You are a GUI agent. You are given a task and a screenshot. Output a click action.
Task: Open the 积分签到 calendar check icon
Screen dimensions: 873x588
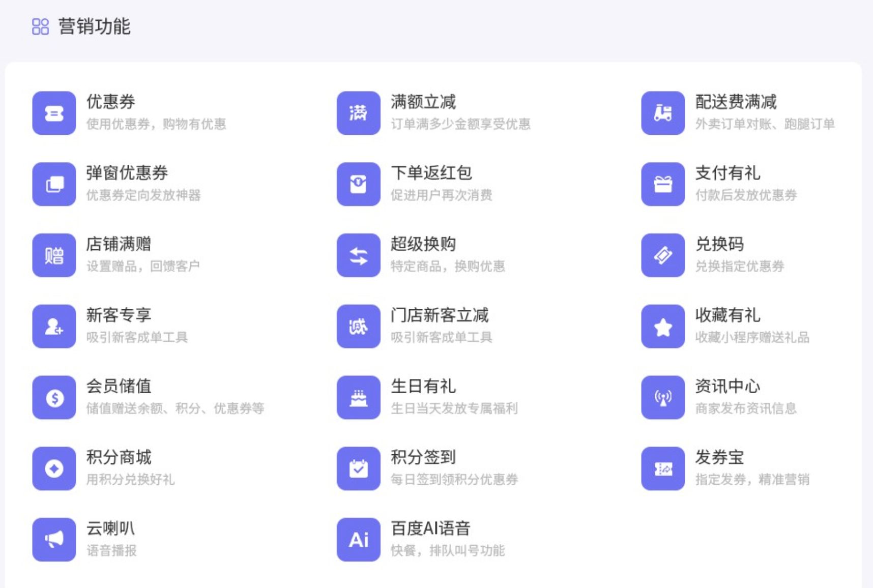click(x=359, y=468)
